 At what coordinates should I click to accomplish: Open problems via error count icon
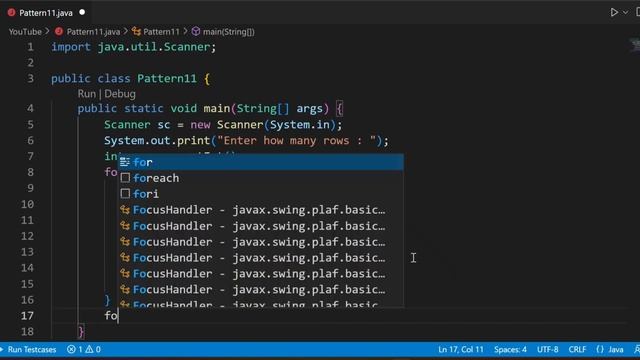pyautogui.click(x=75, y=349)
